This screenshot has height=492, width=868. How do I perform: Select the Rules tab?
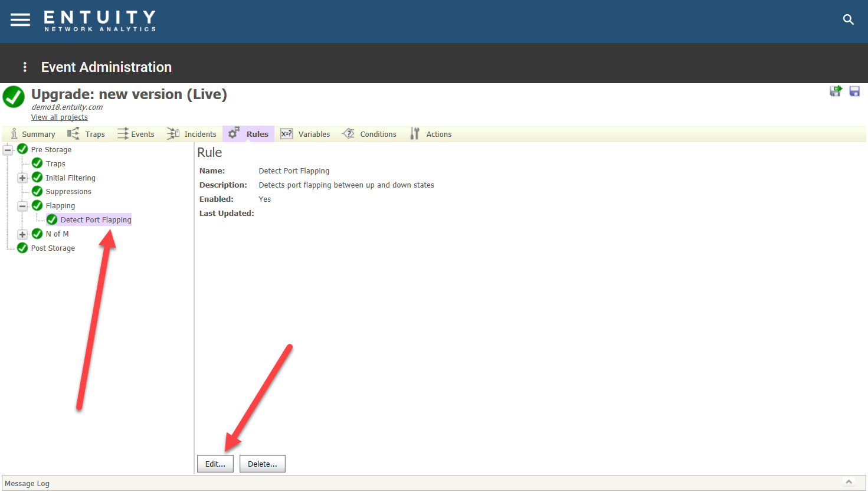tap(248, 134)
